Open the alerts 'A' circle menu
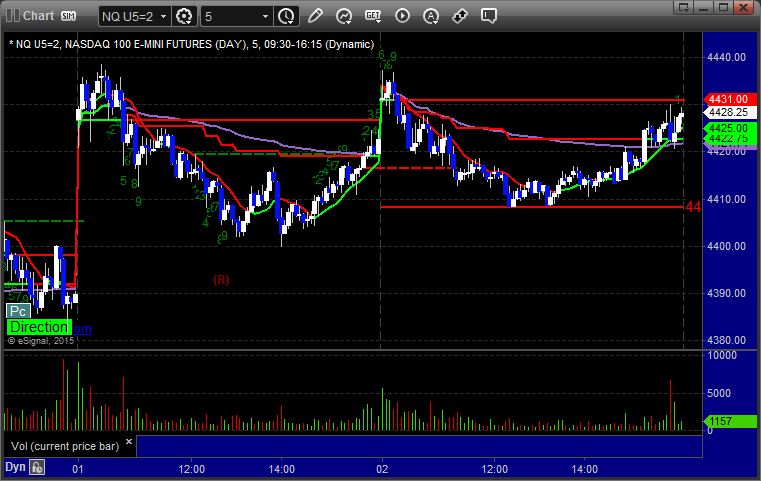This screenshot has height=481, width=761. coord(431,16)
